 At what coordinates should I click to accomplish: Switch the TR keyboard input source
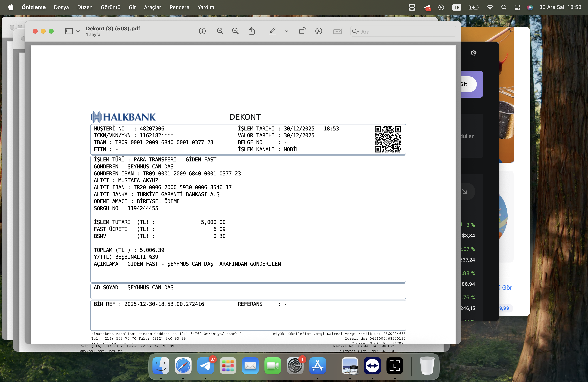457,7
